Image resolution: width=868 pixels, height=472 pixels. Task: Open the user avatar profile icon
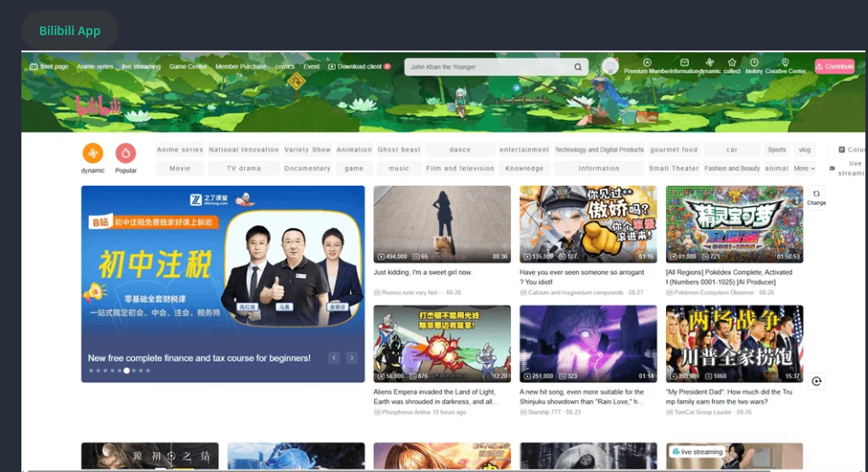(x=610, y=67)
